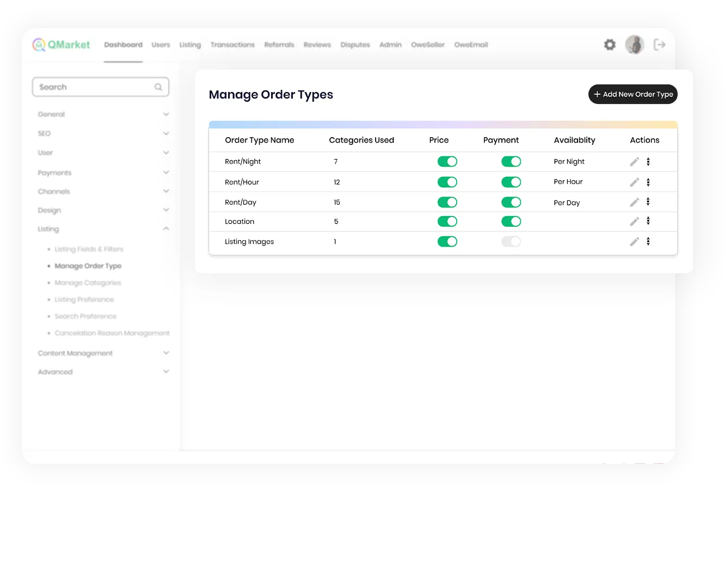Image resolution: width=724 pixels, height=588 pixels.
Task: Open Manage Categories in the sidebar
Action: coord(88,283)
